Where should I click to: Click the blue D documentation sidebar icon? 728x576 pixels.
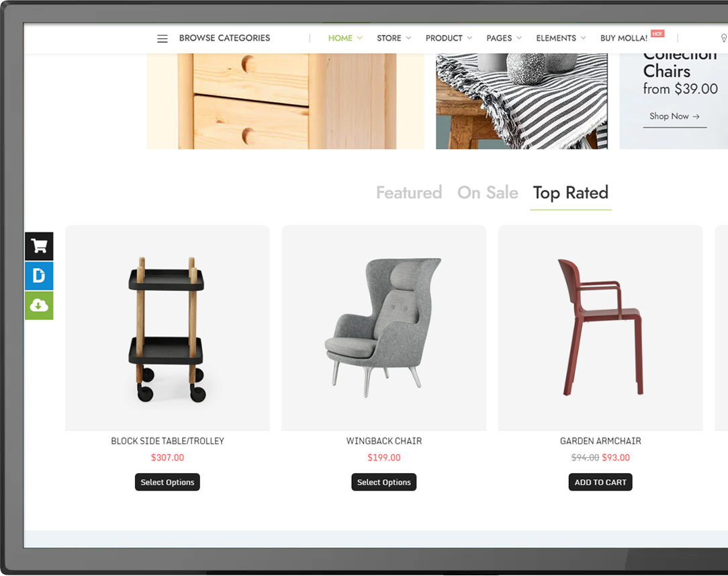[39, 276]
